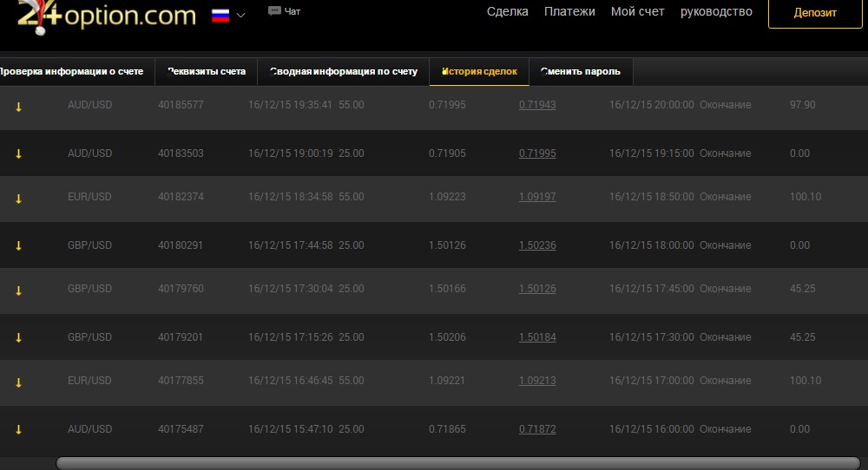The width and height of the screenshot is (868, 470).
Task: Open the руководство menu
Action: 716,12
